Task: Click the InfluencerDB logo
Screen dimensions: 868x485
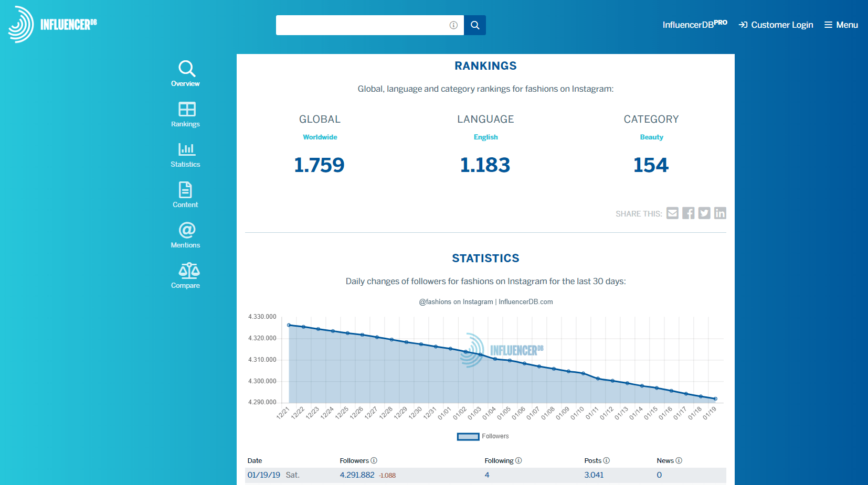Action: [x=52, y=24]
